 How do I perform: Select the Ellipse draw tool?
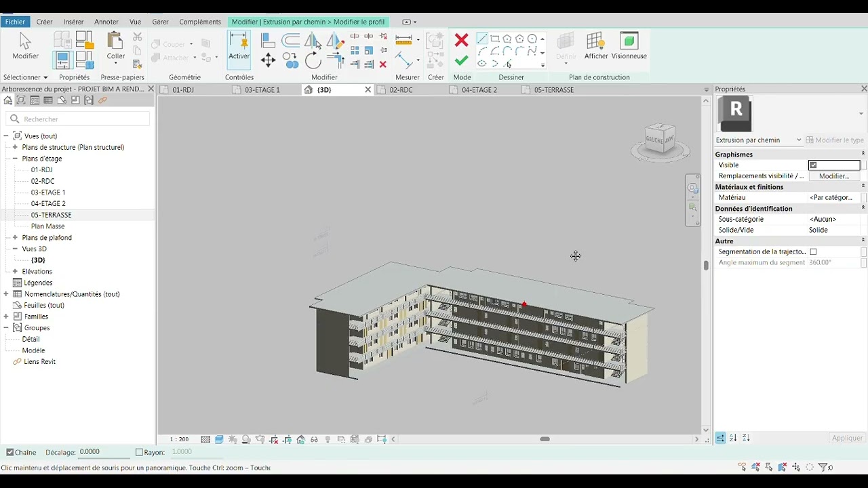point(481,64)
